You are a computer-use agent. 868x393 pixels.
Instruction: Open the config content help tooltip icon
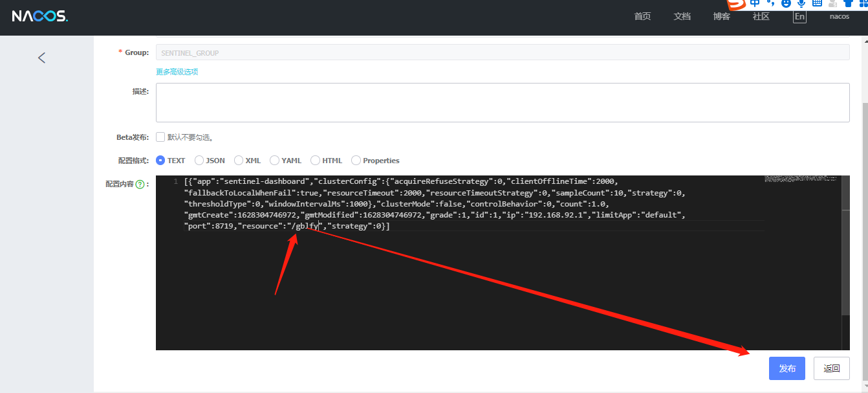click(x=140, y=185)
